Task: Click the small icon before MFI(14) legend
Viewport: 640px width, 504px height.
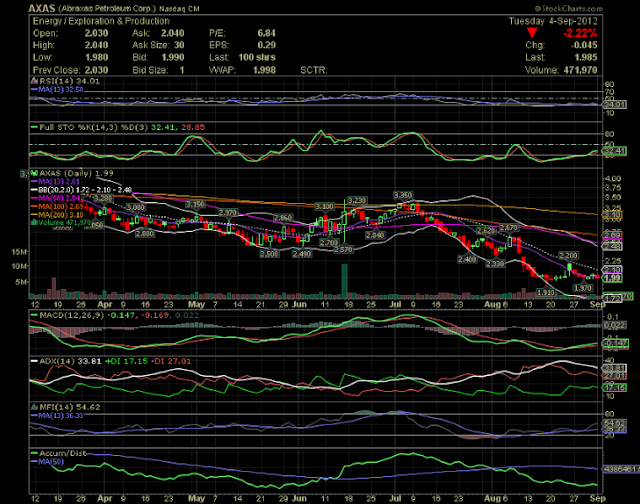Action: point(34,407)
